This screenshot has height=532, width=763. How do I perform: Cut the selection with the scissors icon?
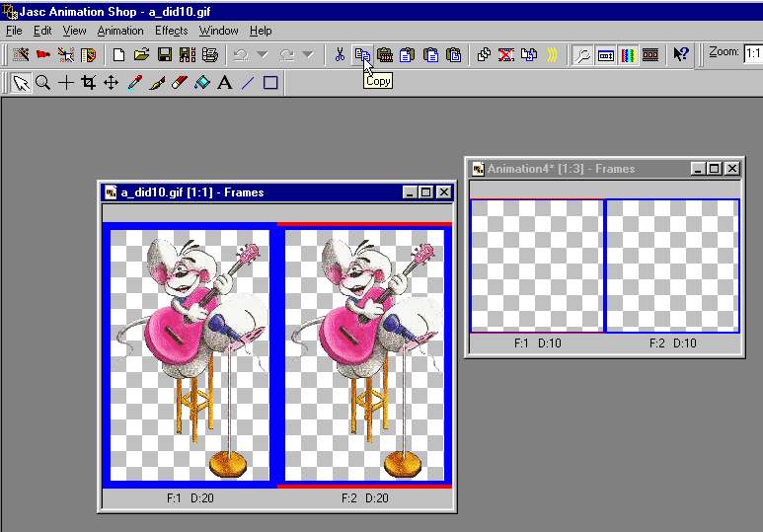340,54
